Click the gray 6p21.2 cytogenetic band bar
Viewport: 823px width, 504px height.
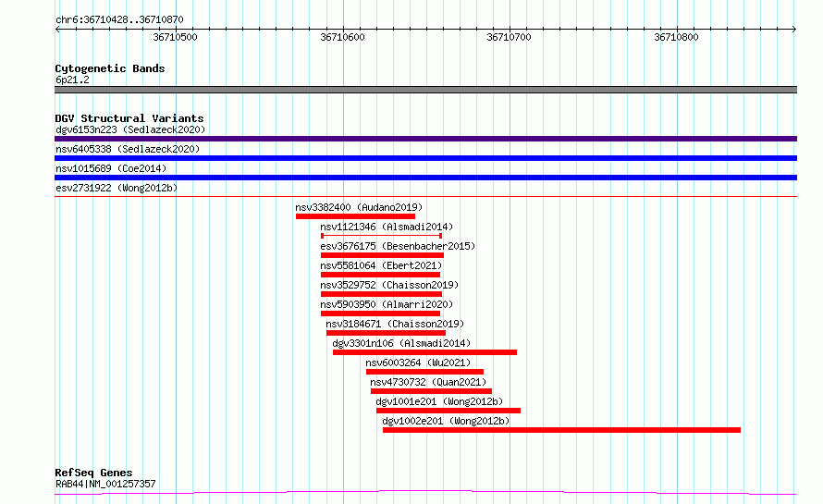425,90
